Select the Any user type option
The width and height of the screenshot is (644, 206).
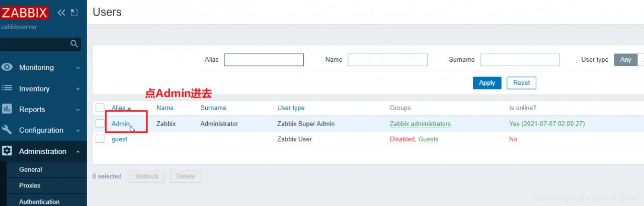625,60
